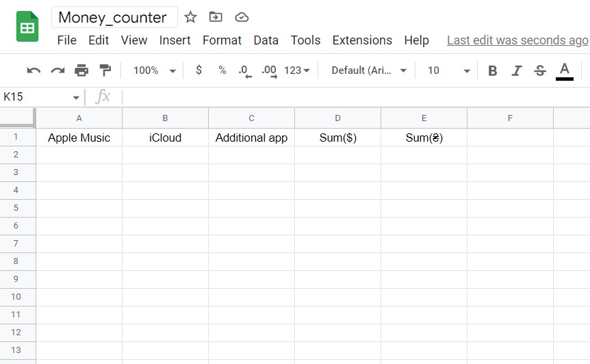Click into the formula bar input
590x364 pixels.
pos(356,97)
